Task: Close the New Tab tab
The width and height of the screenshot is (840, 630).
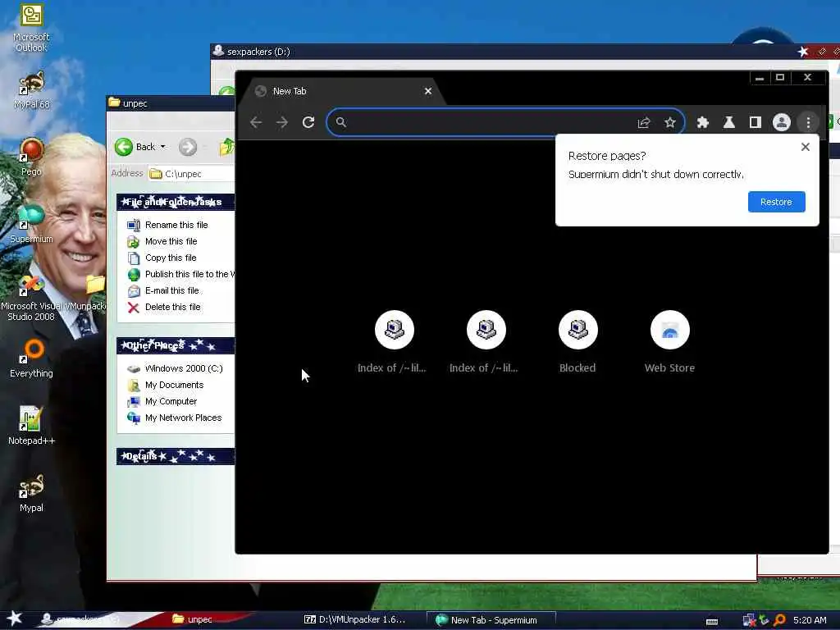Action: click(428, 91)
